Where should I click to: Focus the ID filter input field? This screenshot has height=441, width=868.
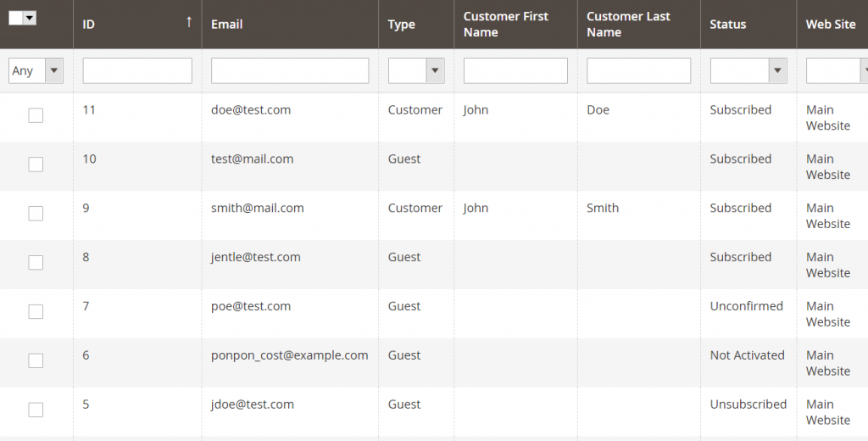tap(137, 71)
